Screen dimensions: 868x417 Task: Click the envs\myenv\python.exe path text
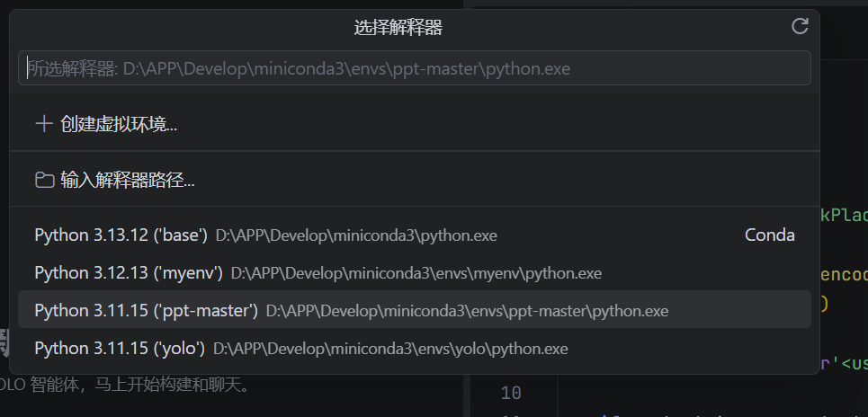[x=416, y=272]
